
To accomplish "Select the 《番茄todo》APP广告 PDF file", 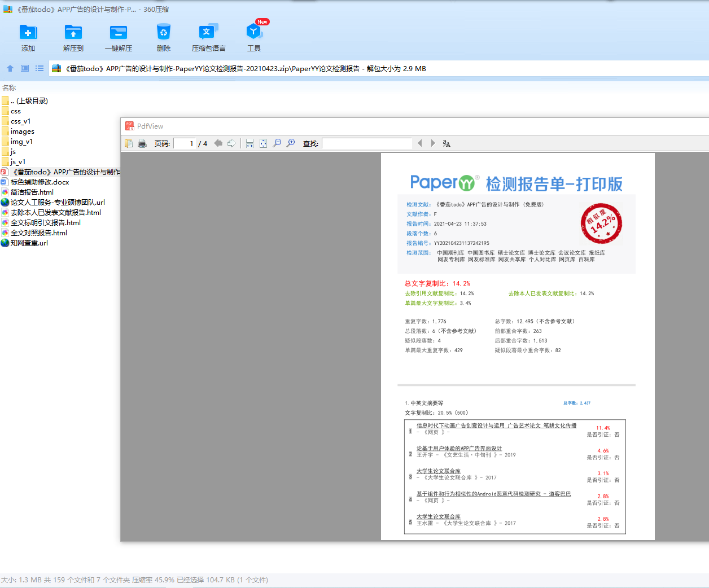I will pos(60,172).
